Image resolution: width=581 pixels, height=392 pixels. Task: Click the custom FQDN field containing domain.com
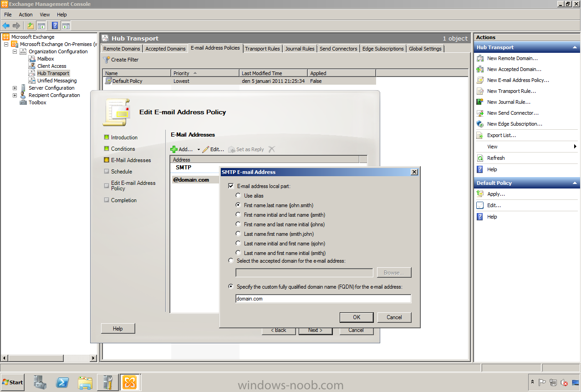click(323, 299)
